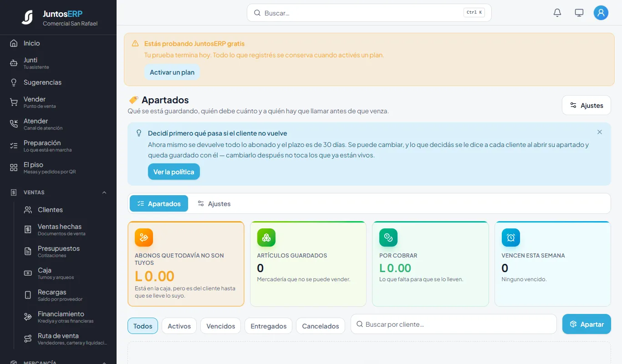Viewport: 622px width, 364px height.
Task: Show Cancelados apartados
Action: coord(321,326)
